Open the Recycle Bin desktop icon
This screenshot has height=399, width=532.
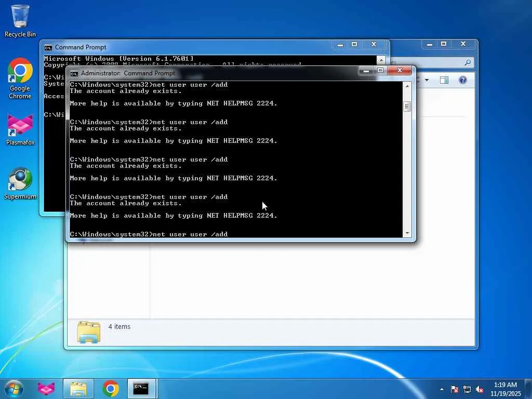pyautogui.click(x=20, y=21)
